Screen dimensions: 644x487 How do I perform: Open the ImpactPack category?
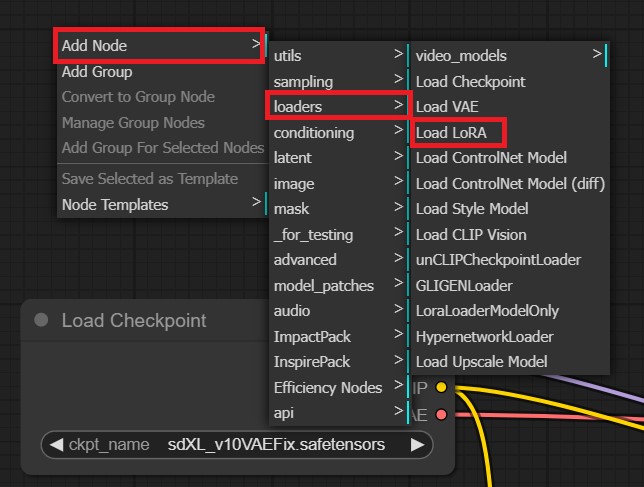[x=339, y=336]
